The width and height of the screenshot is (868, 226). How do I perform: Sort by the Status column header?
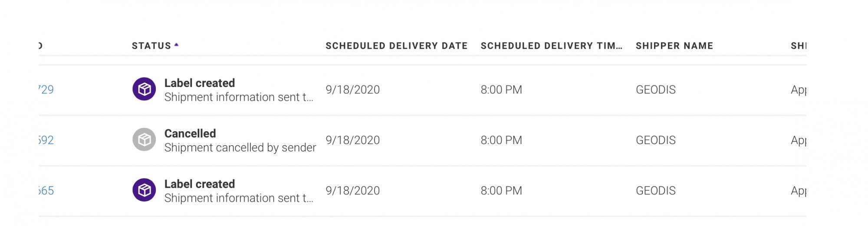(x=151, y=46)
